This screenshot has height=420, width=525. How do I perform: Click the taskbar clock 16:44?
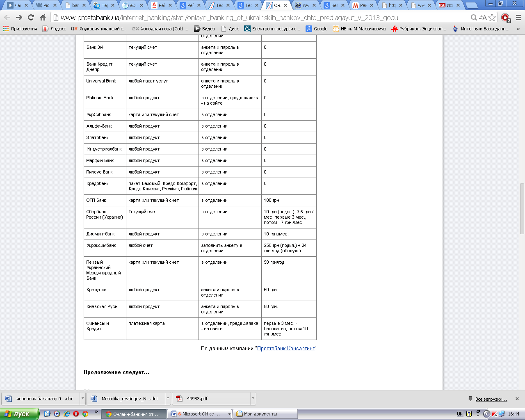[x=514, y=414]
